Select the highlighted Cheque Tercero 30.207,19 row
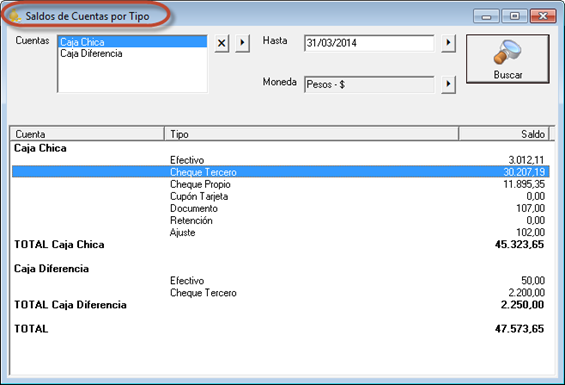565x385 pixels. pyautogui.click(x=281, y=172)
